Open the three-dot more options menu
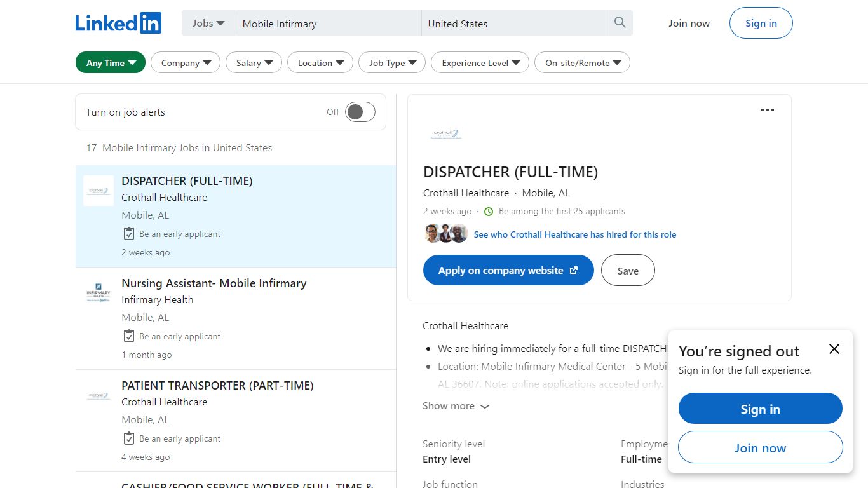The height and width of the screenshot is (488, 868). (768, 110)
